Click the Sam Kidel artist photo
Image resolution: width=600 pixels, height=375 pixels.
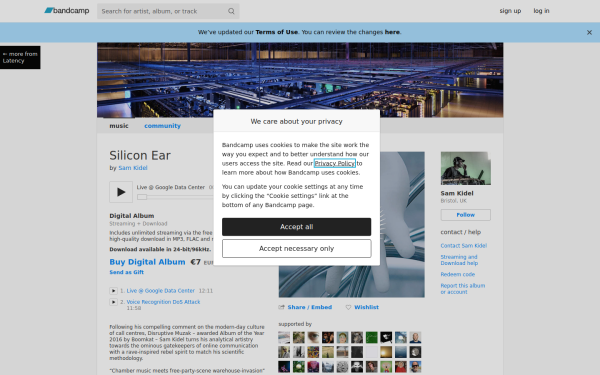(x=466, y=168)
